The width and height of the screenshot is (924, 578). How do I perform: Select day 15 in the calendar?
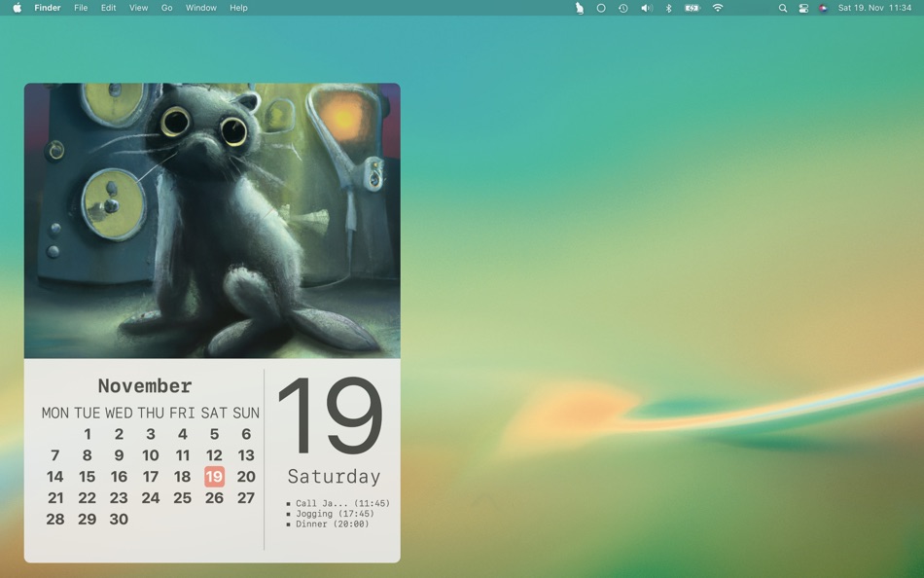(x=88, y=477)
